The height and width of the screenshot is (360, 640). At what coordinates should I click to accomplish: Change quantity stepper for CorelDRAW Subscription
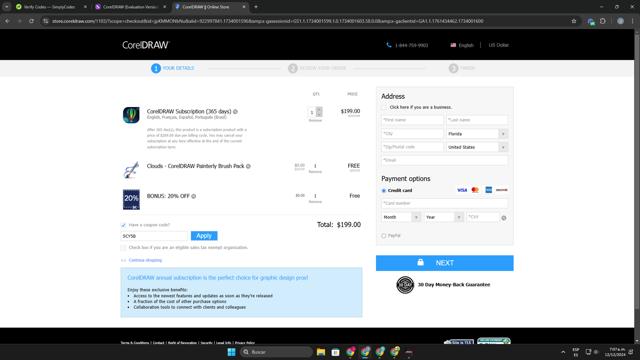point(319,112)
